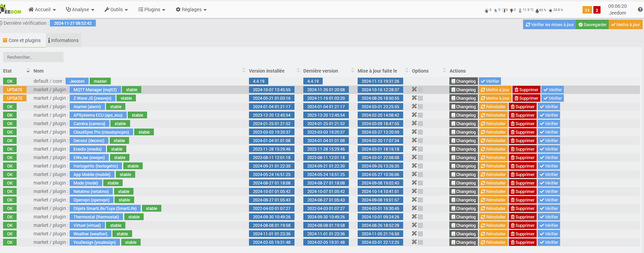Image resolution: width=644 pixels, height=253 pixels.
Task: Sort by the Options column header
Action: 429,71
